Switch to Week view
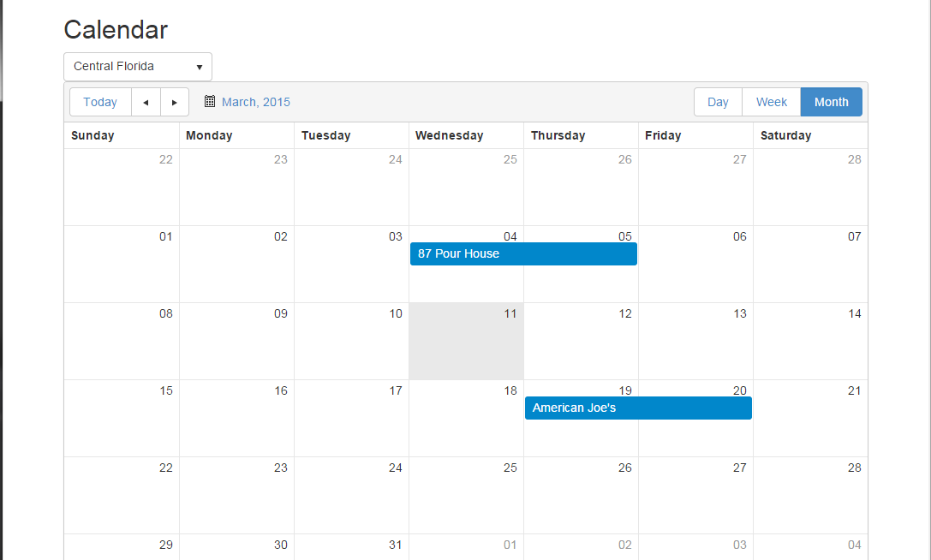Viewport: 931px width, 560px height. coord(771,102)
